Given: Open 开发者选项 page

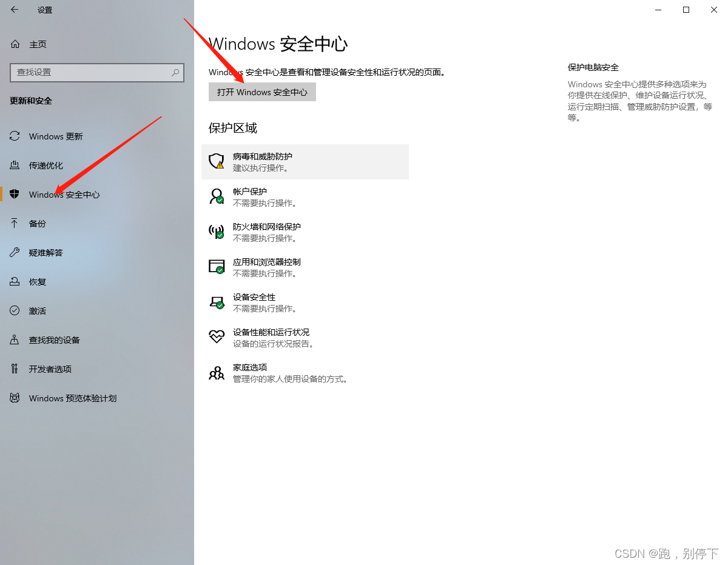Looking at the screenshot, I should click(x=97, y=369).
